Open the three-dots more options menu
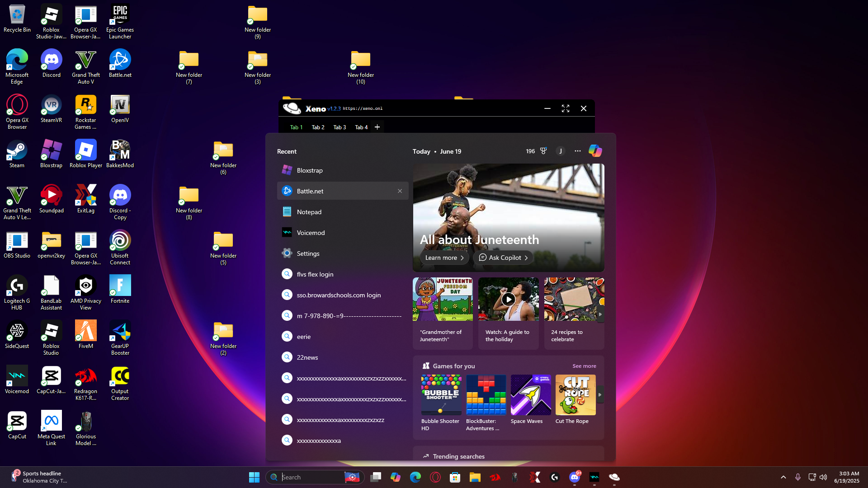 [x=577, y=151]
